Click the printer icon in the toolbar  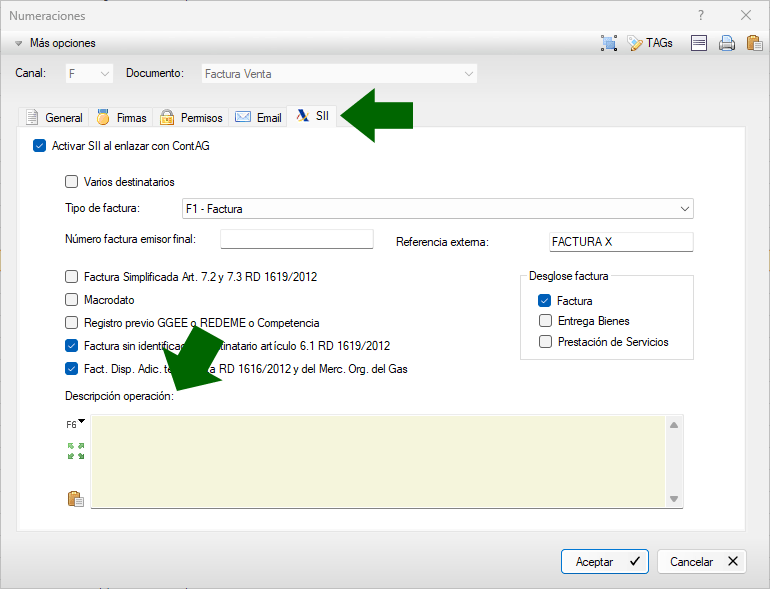coord(727,43)
